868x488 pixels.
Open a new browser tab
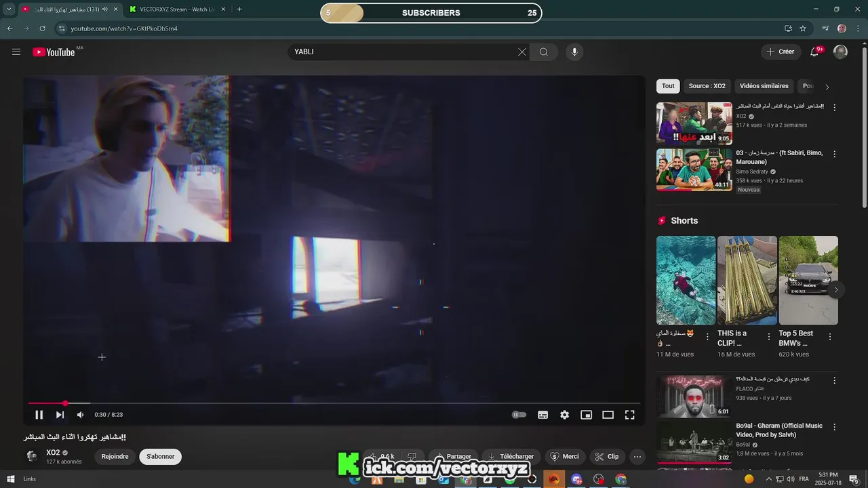pyautogui.click(x=239, y=9)
